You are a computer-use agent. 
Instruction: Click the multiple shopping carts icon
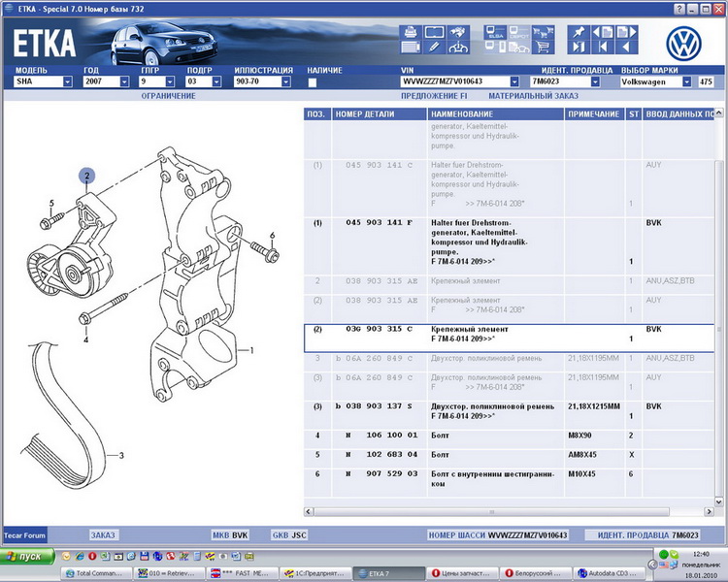coord(543,32)
